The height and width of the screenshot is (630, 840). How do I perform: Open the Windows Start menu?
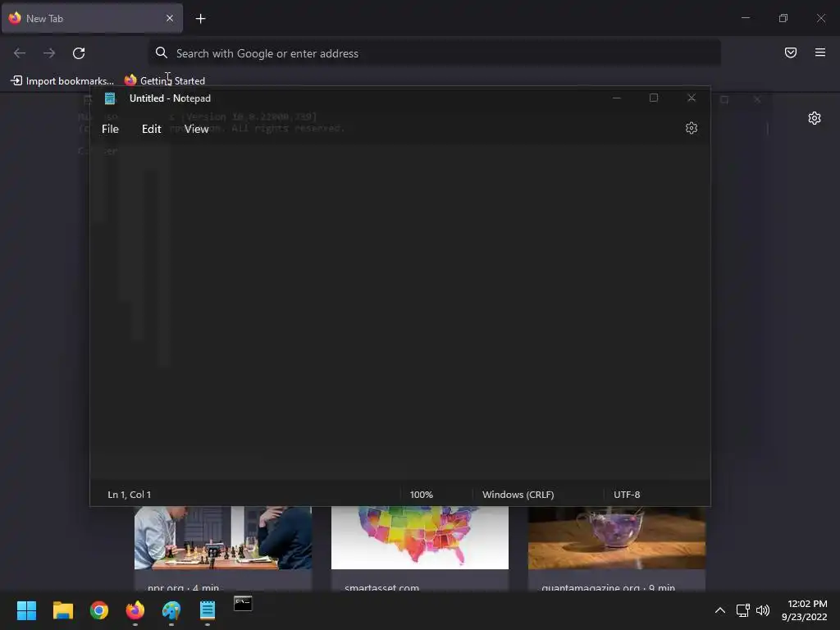[x=26, y=610]
